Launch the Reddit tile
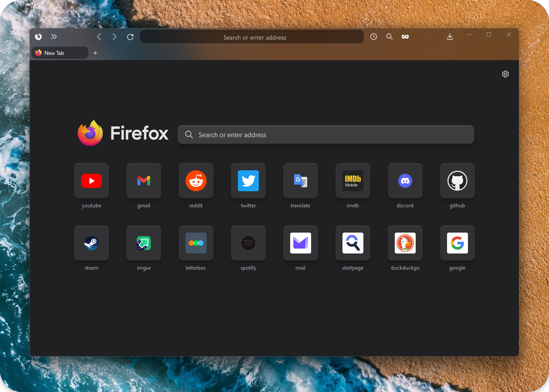The height and width of the screenshot is (392, 549). tap(196, 181)
